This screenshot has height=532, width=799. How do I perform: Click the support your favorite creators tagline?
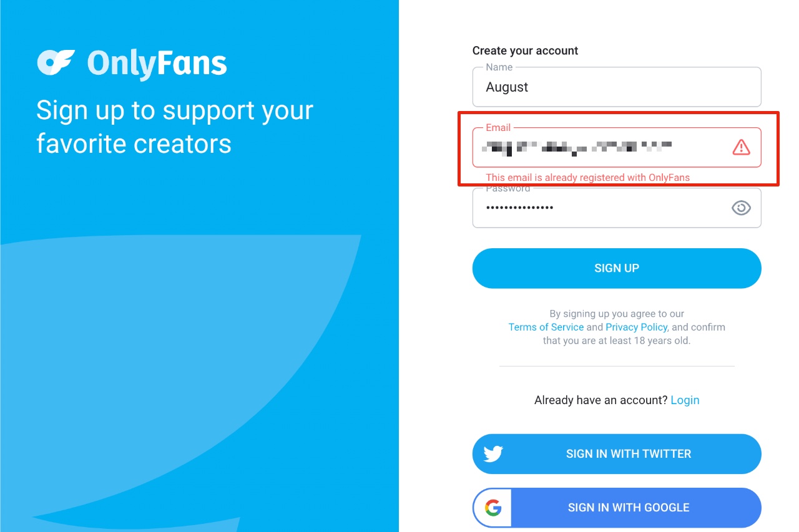click(175, 127)
